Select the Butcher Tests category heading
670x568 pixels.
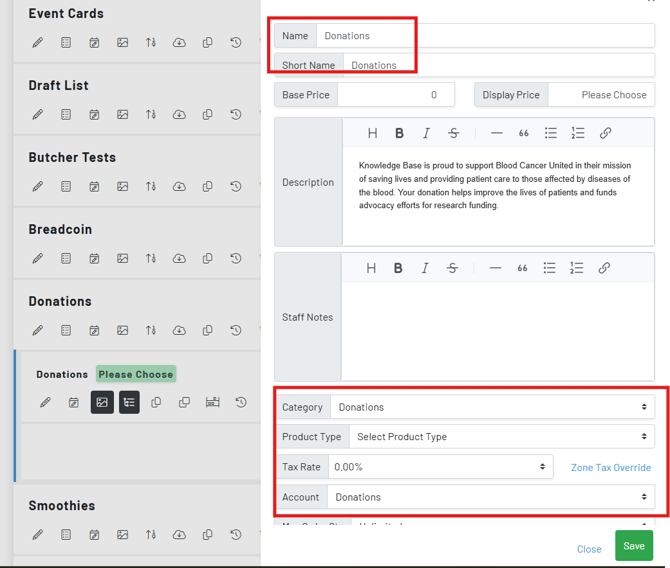point(72,157)
